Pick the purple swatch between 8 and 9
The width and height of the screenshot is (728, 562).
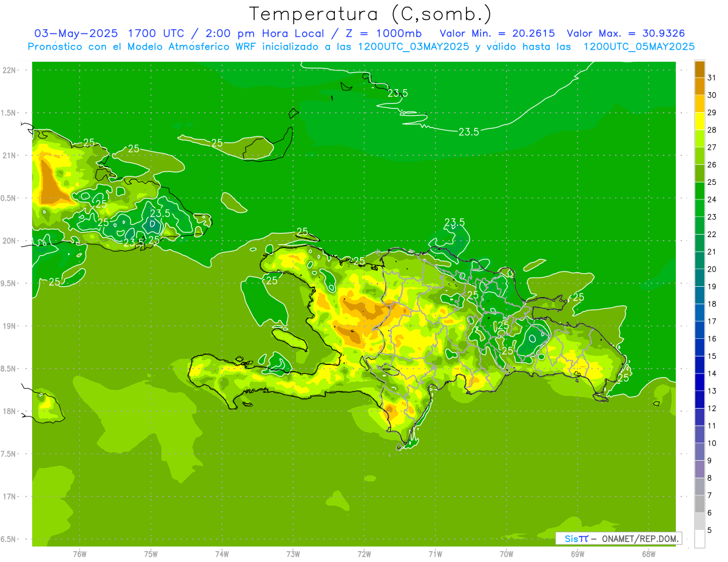coord(699,470)
